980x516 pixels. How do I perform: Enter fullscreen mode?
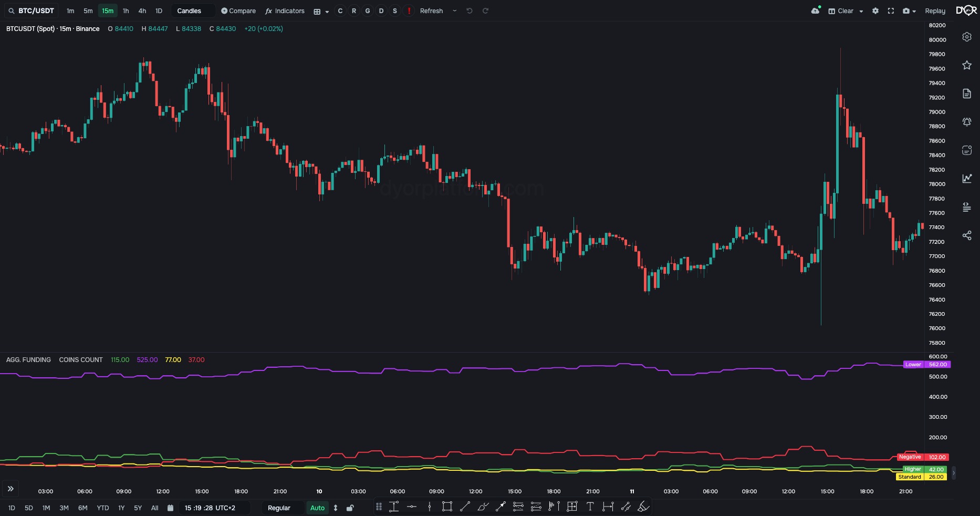(x=891, y=11)
